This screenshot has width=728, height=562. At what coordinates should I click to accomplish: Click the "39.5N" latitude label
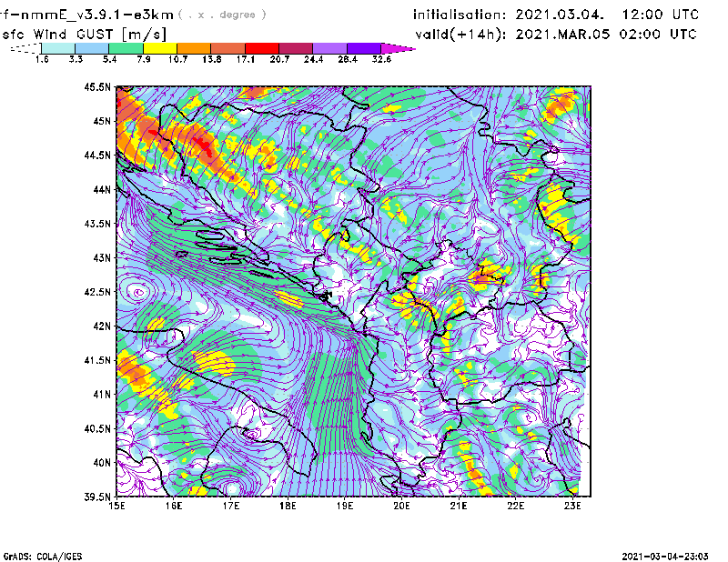tap(97, 497)
